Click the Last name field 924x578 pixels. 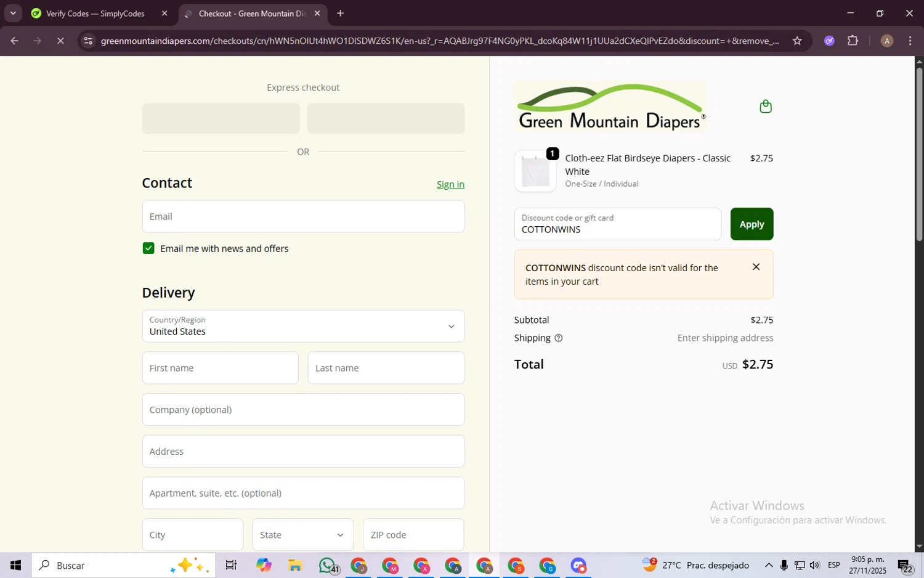(386, 368)
